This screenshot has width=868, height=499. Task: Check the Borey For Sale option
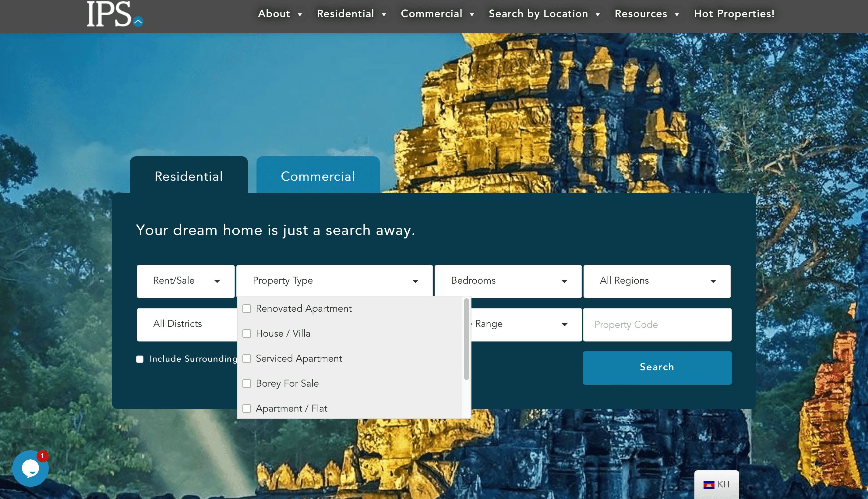tap(247, 384)
